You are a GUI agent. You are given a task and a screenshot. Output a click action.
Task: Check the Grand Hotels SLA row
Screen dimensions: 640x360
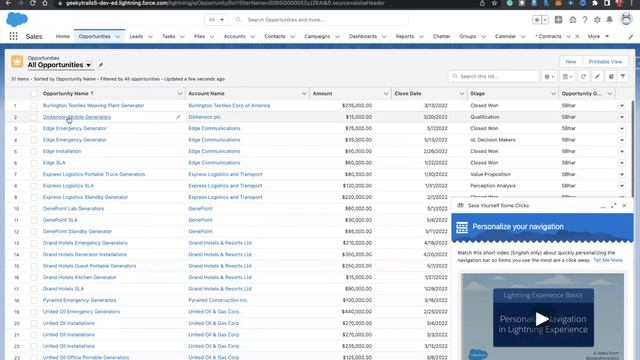tap(34, 289)
